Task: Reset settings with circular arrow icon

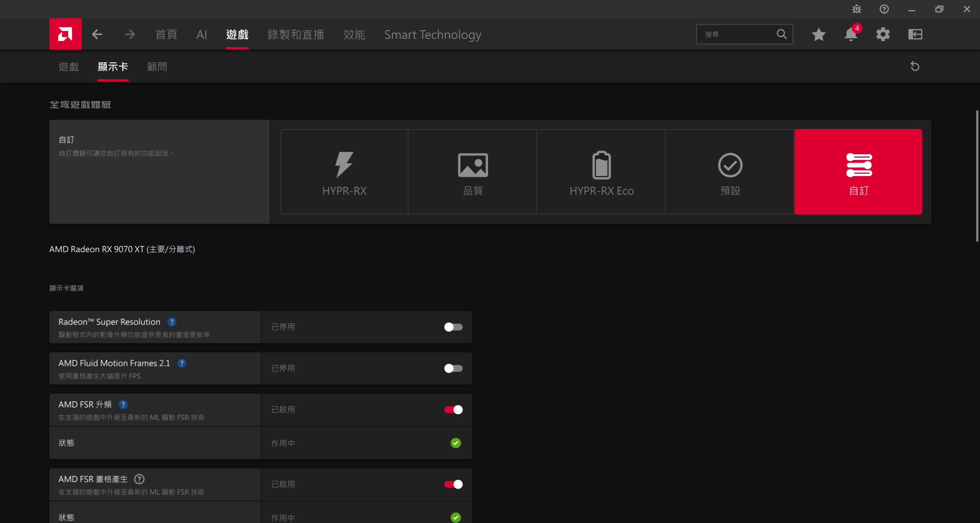Action: point(915,67)
